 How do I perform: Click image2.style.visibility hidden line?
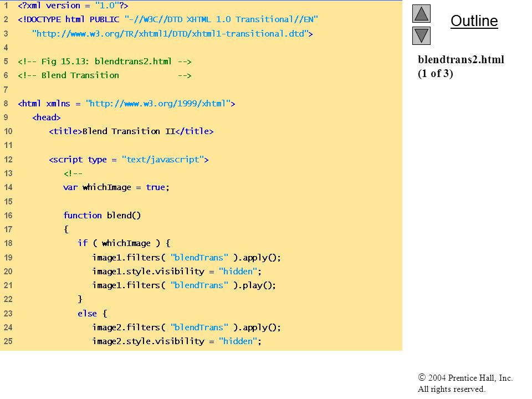pyautogui.click(x=176, y=341)
